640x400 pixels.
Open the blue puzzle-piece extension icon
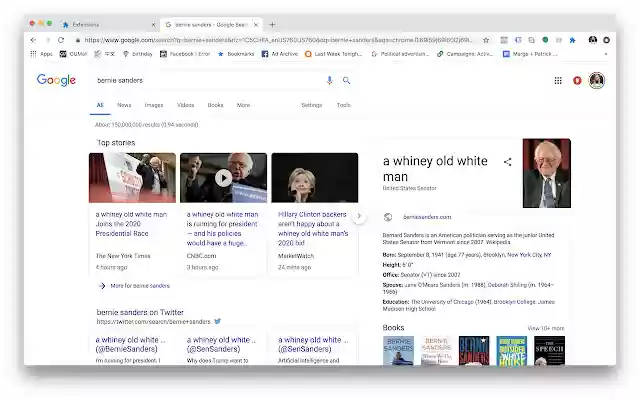point(572,40)
